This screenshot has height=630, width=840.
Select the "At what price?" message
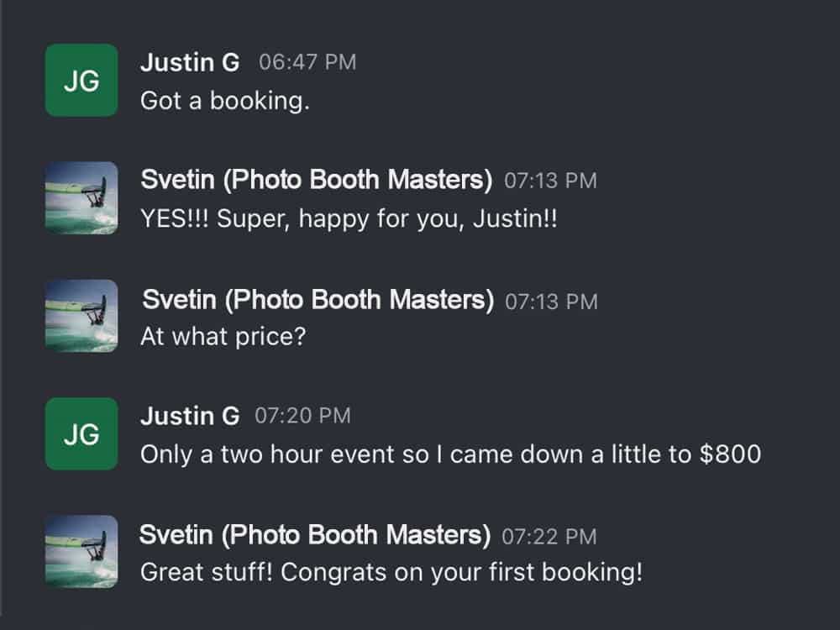[223, 337]
